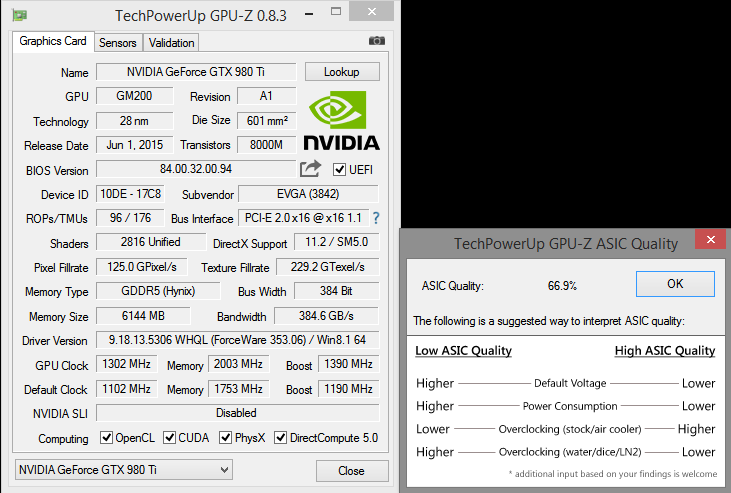
Task: Click the Shaders field 2816 Unified
Action: pyautogui.click(x=151, y=242)
